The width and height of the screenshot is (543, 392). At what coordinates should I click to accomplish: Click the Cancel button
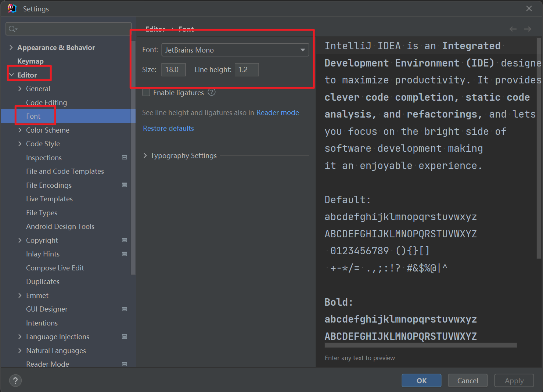point(468,381)
